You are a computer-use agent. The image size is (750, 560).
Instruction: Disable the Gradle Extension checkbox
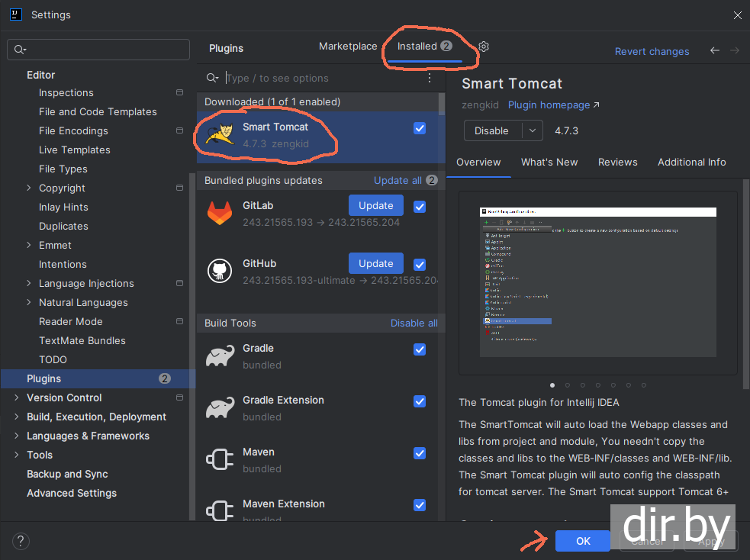pyautogui.click(x=420, y=401)
